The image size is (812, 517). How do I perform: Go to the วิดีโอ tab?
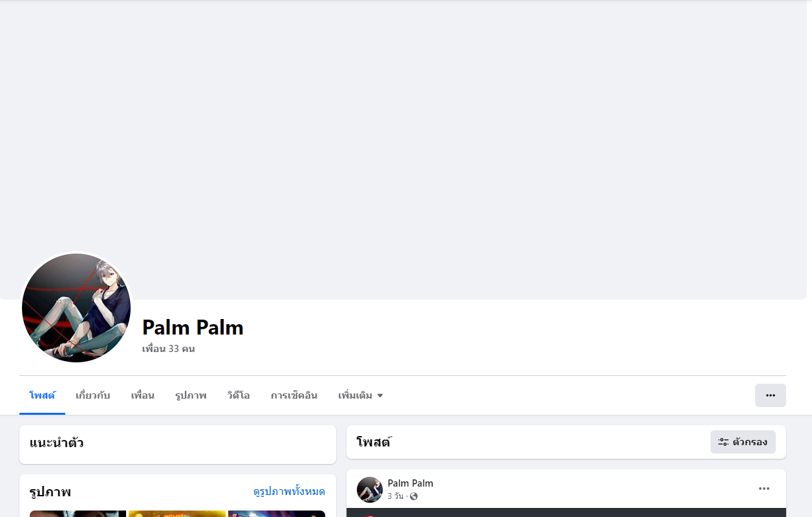[239, 395]
